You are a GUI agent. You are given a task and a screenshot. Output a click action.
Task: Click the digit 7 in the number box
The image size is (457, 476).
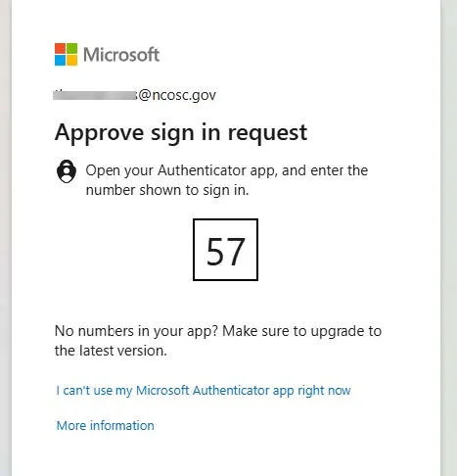tap(236, 251)
